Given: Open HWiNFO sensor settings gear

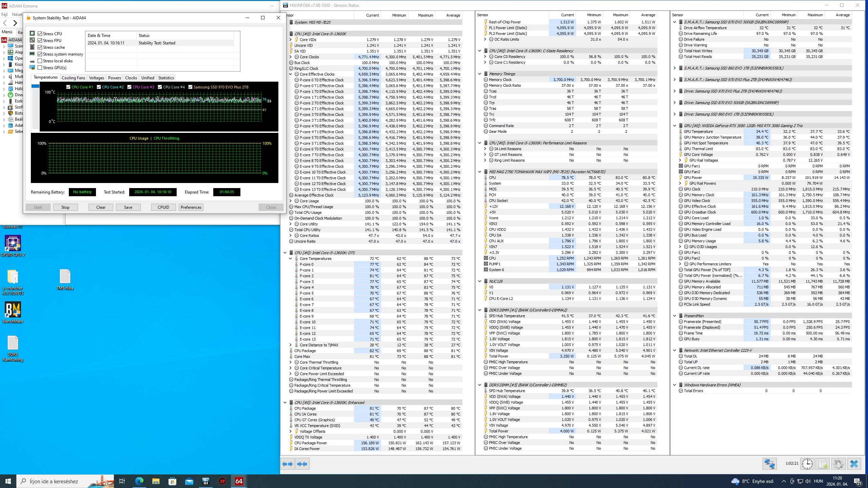Looking at the screenshot, I should click(838, 464).
